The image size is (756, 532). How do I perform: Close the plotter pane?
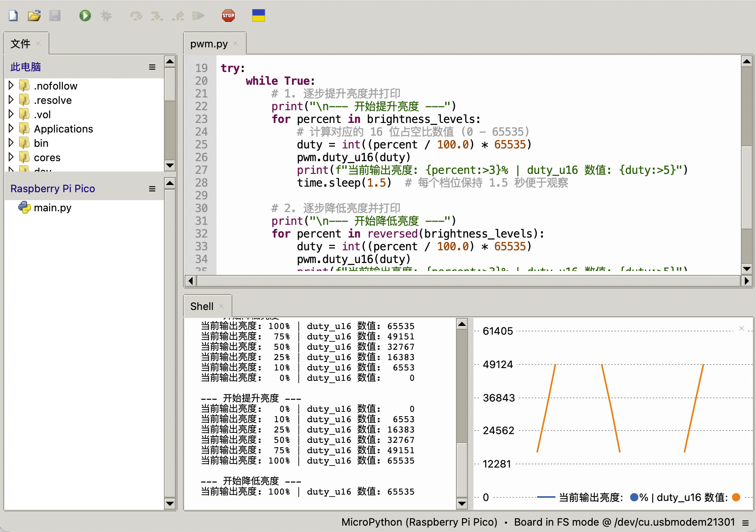(x=742, y=328)
